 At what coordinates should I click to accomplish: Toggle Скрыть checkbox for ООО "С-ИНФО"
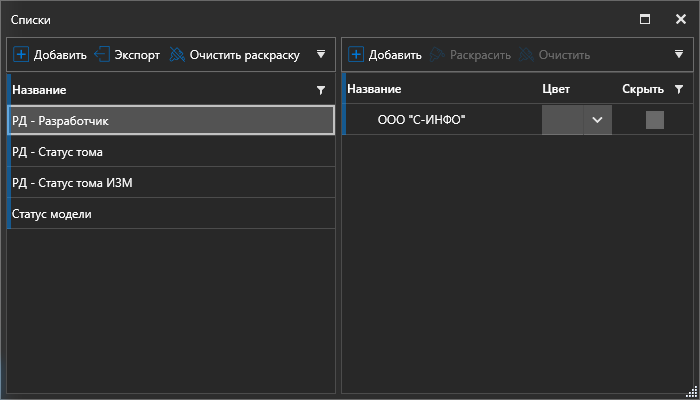[655, 120]
